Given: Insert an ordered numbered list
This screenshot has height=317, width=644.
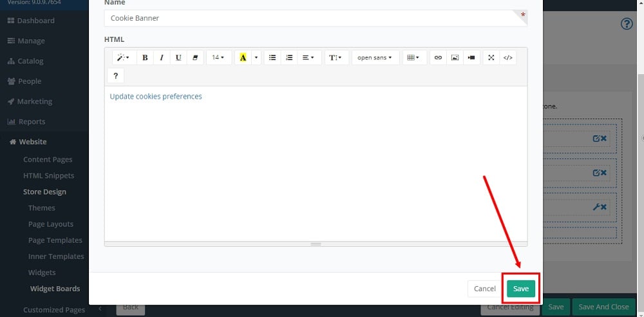Looking at the screenshot, I should point(289,57).
